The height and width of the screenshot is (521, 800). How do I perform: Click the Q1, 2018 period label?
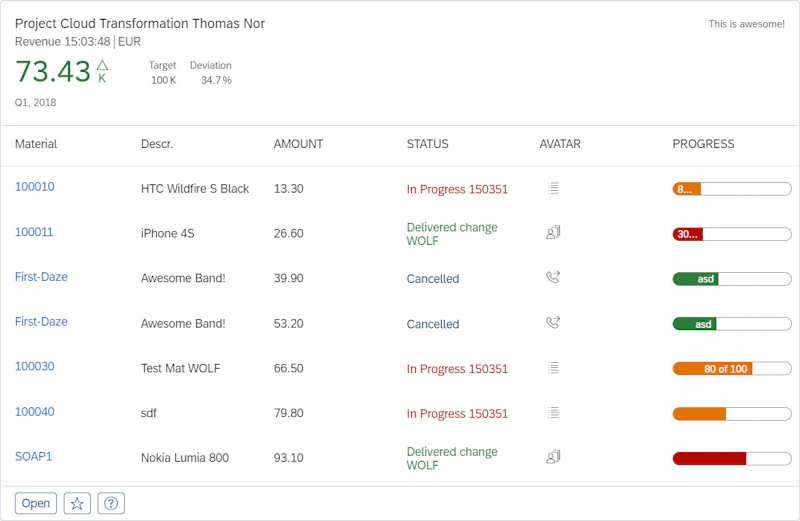click(35, 103)
